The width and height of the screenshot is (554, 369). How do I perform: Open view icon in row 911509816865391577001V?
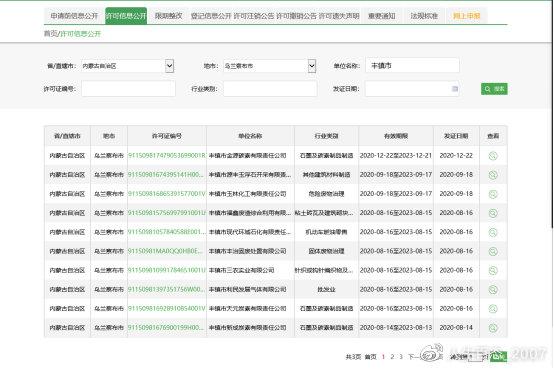[x=493, y=194]
